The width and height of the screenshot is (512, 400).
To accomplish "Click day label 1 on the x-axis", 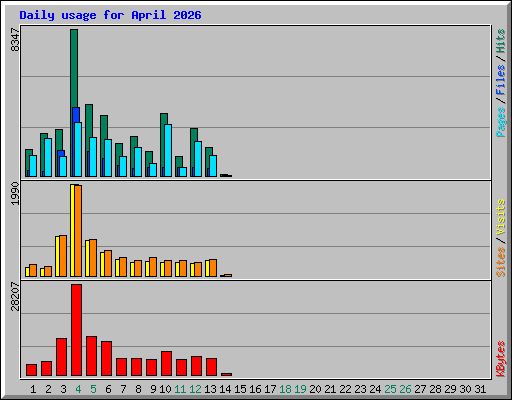I will coord(33,389).
